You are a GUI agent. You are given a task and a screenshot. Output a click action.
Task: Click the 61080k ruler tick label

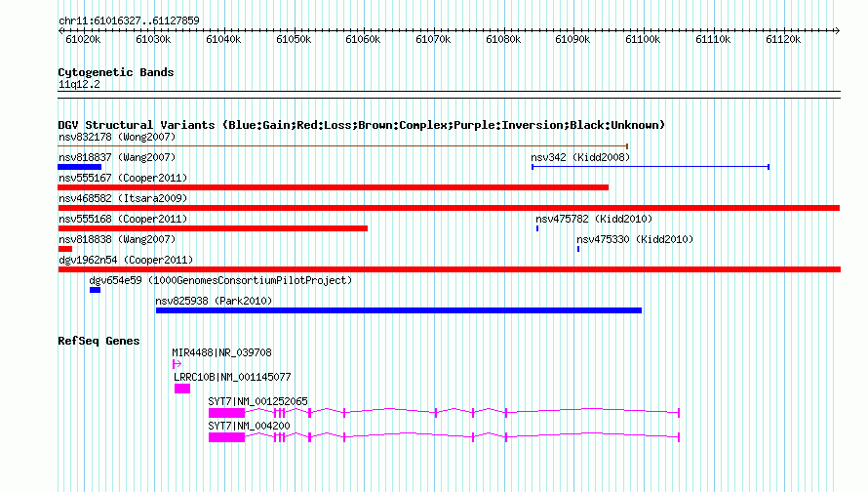[504, 39]
